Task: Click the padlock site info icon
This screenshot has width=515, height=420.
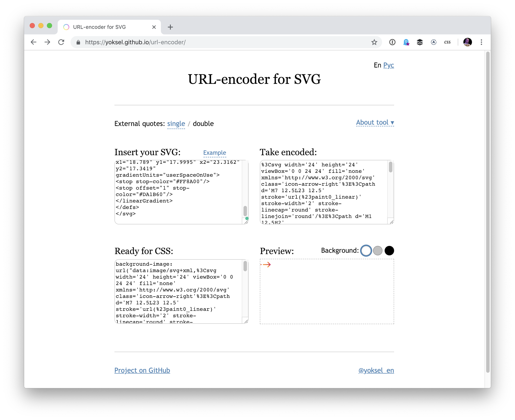Action: coord(78,42)
